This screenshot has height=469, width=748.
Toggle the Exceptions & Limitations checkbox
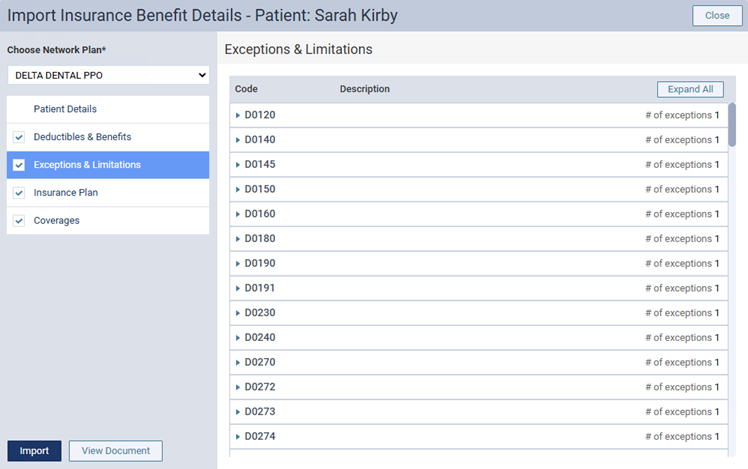click(x=19, y=165)
